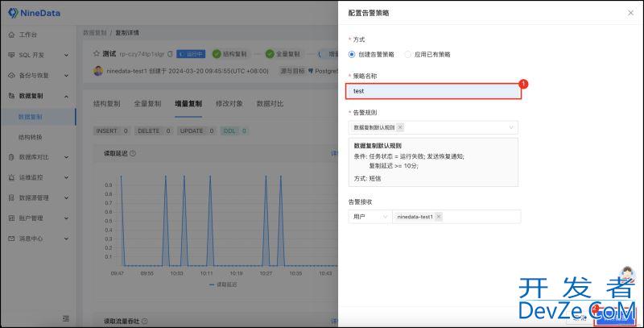Click the 数据复制默认规则 rule summary heading
This screenshot has width=644, height=328.
pyautogui.click(x=378, y=146)
